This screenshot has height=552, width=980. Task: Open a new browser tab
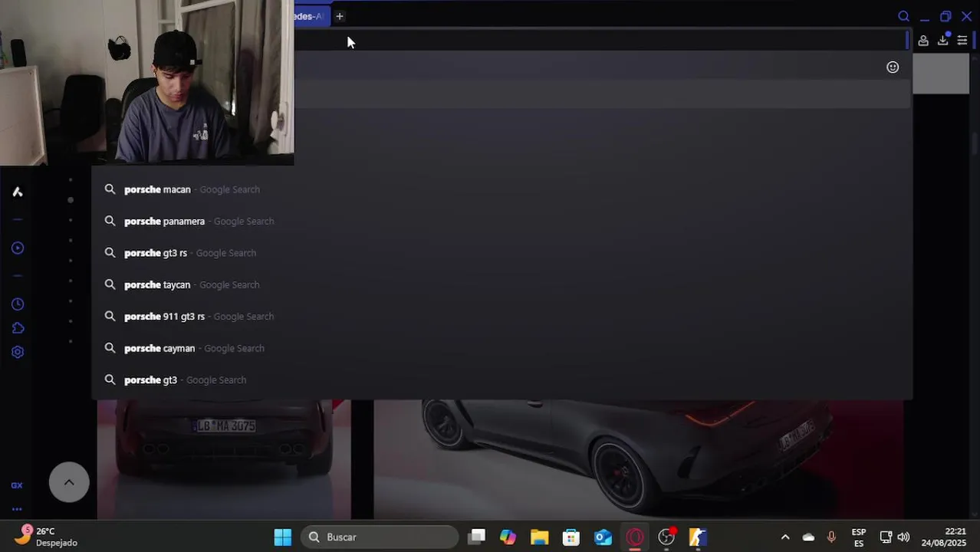[340, 16]
